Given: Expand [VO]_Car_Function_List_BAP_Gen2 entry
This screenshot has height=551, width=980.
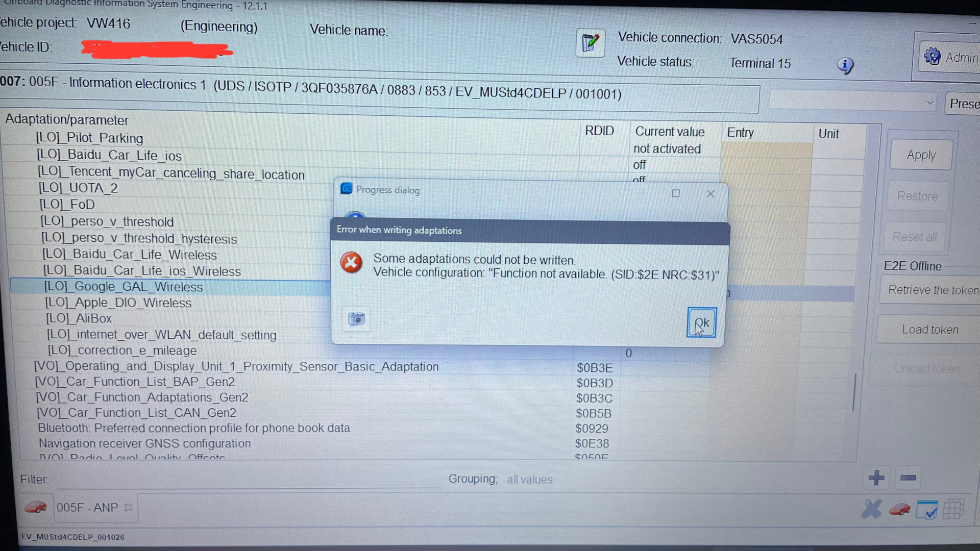Looking at the screenshot, I should 135,382.
